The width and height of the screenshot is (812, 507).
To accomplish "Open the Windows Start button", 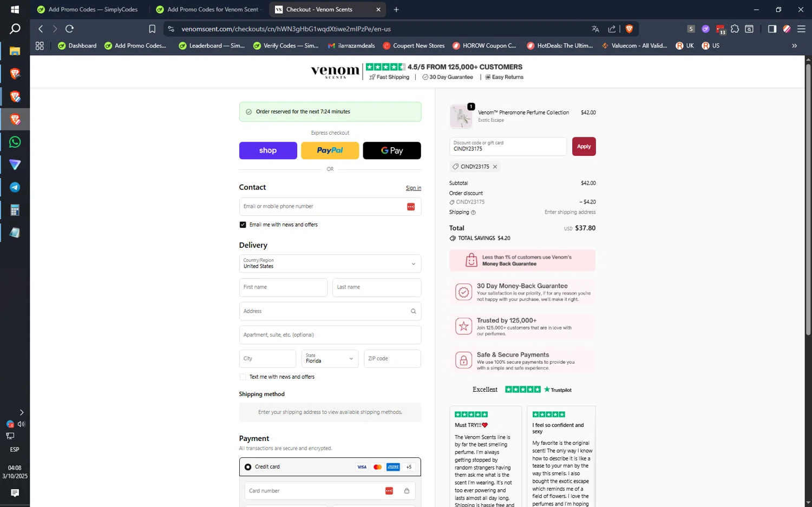I will (15, 9).
